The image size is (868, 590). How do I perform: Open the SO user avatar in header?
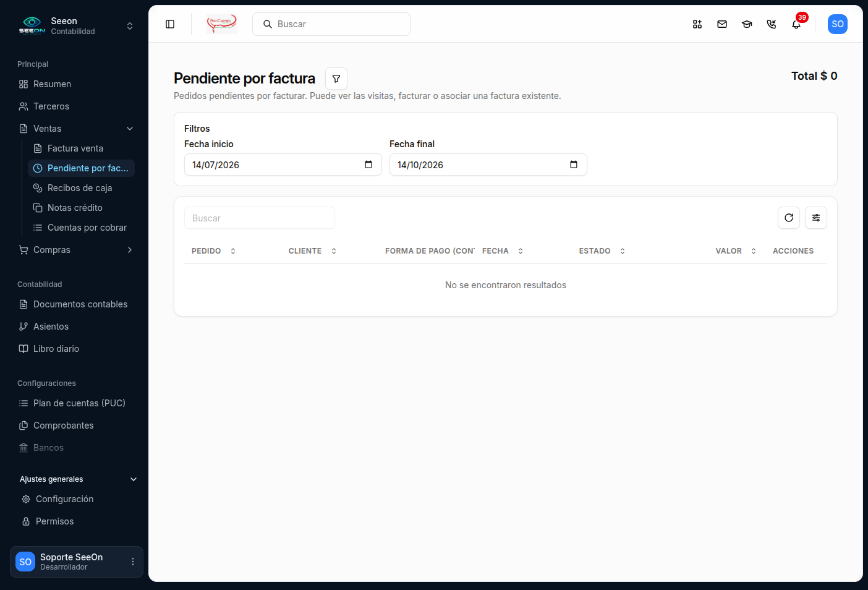pyautogui.click(x=838, y=24)
